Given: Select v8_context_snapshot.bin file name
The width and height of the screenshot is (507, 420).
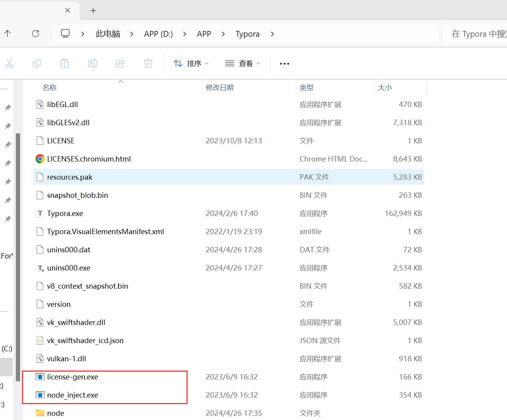Looking at the screenshot, I should coord(88,286).
